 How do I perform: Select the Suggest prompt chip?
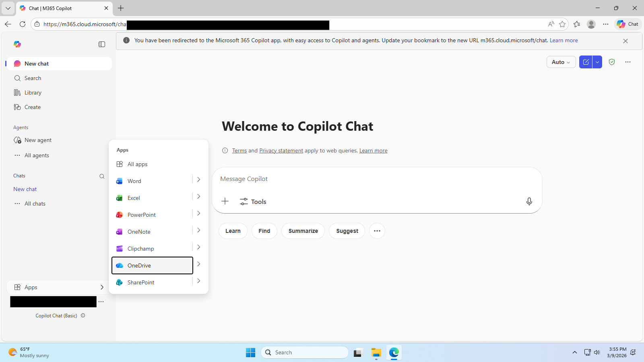click(x=347, y=231)
